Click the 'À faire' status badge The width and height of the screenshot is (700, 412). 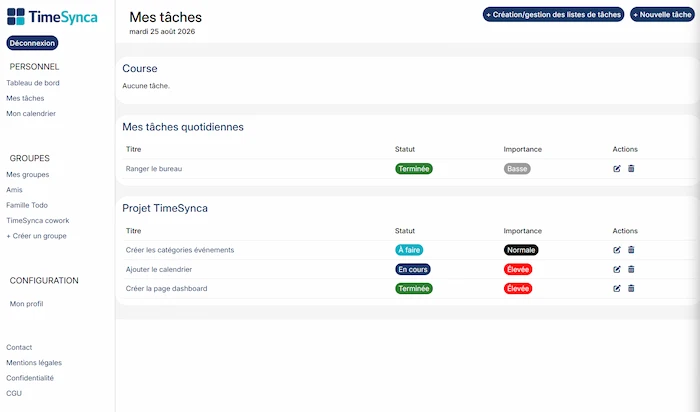pos(409,250)
